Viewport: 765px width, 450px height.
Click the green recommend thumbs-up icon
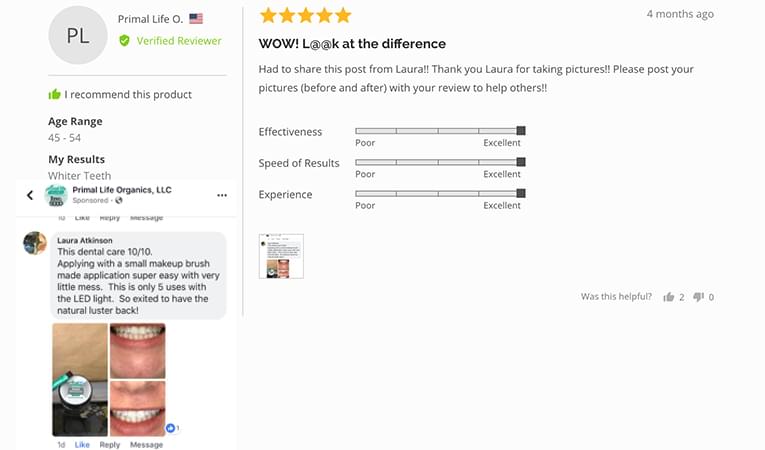(x=54, y=95)
